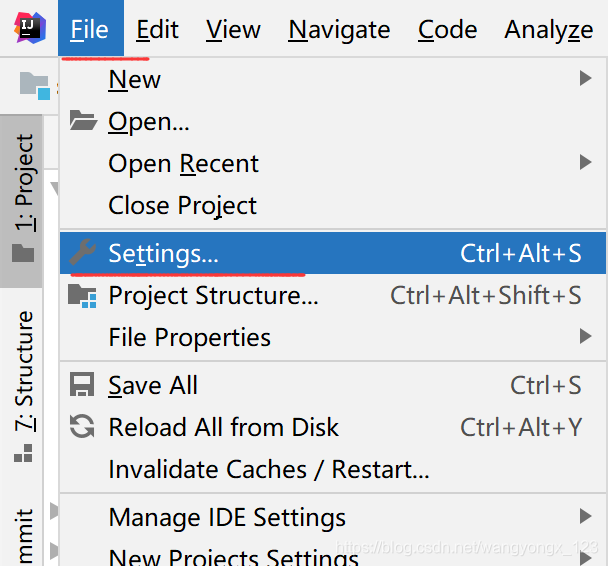Click the folder icon in toolbar
This screenshot has height=566, width=608.
pyautogui.click(x=34, y=85)
